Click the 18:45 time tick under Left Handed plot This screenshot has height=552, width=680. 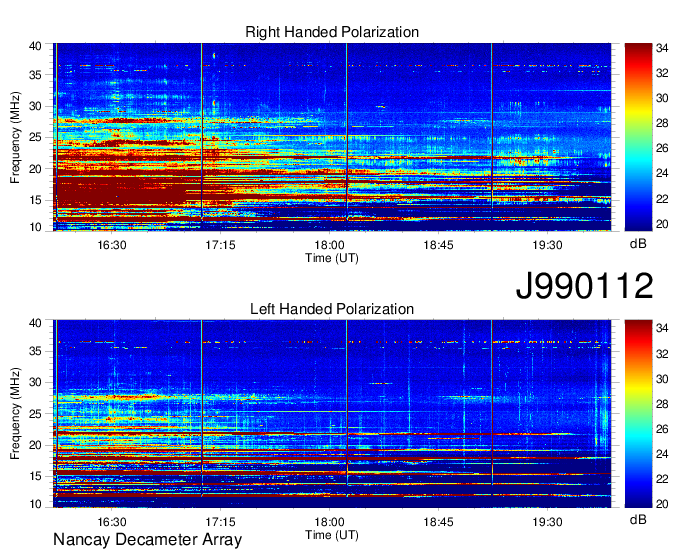[x=438, y=522]
